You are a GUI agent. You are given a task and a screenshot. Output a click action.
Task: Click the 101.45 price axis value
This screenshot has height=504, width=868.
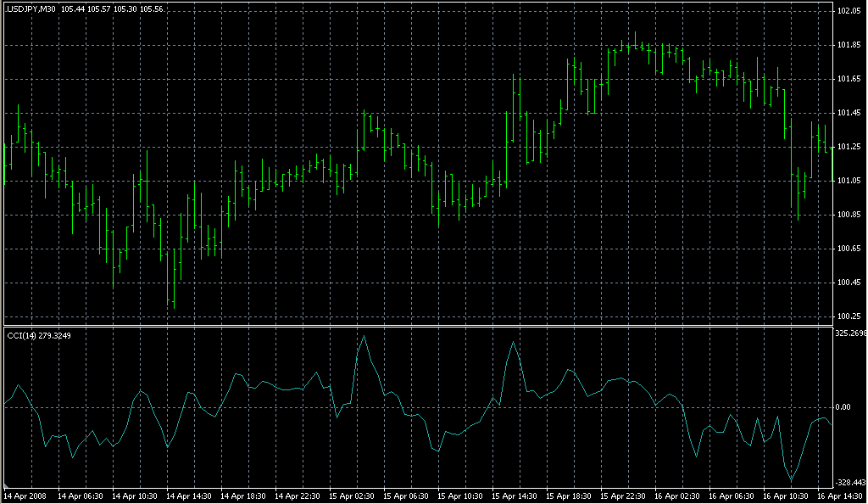(849, 113)
